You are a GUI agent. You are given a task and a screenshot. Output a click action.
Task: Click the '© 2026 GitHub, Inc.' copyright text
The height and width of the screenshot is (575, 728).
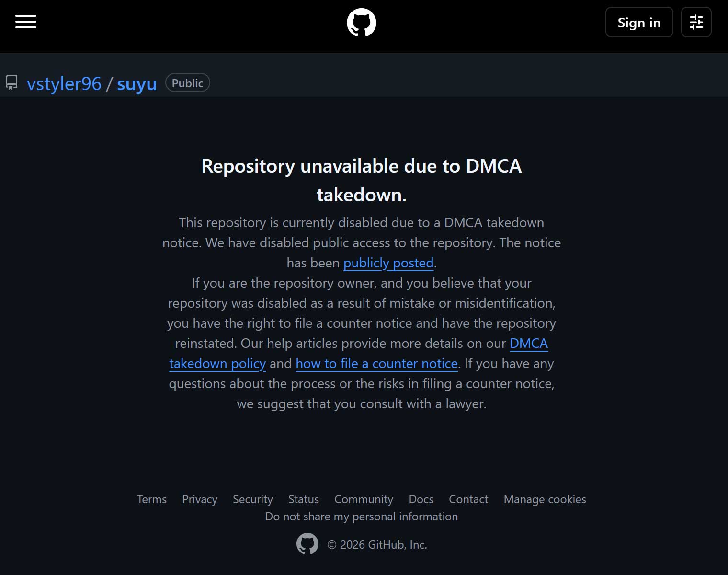pos(377,545)
